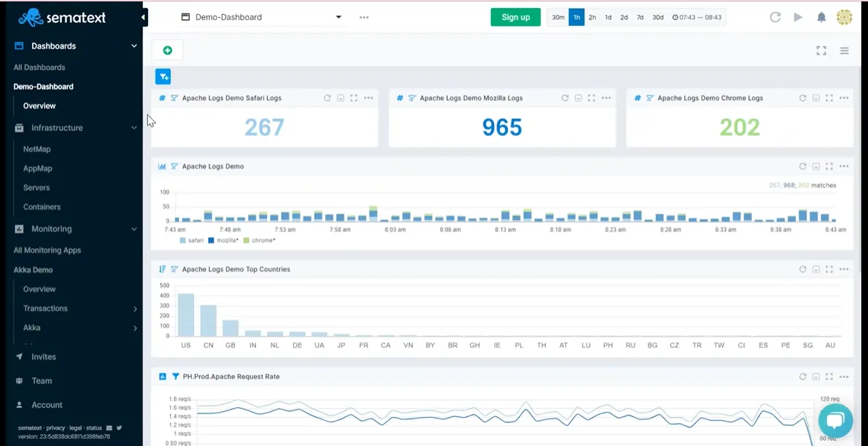This screenshot has height=446, width=868.
Task: Open the dashboard options ellipsis menu in header
Action: point(364,17)
